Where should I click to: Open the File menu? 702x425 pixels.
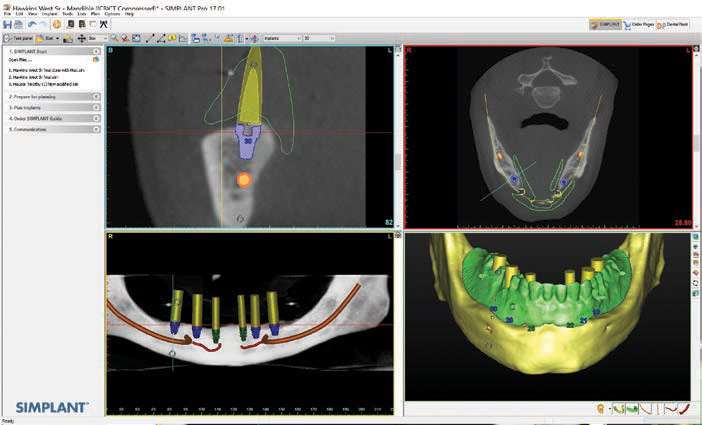[x=7, y=13]
